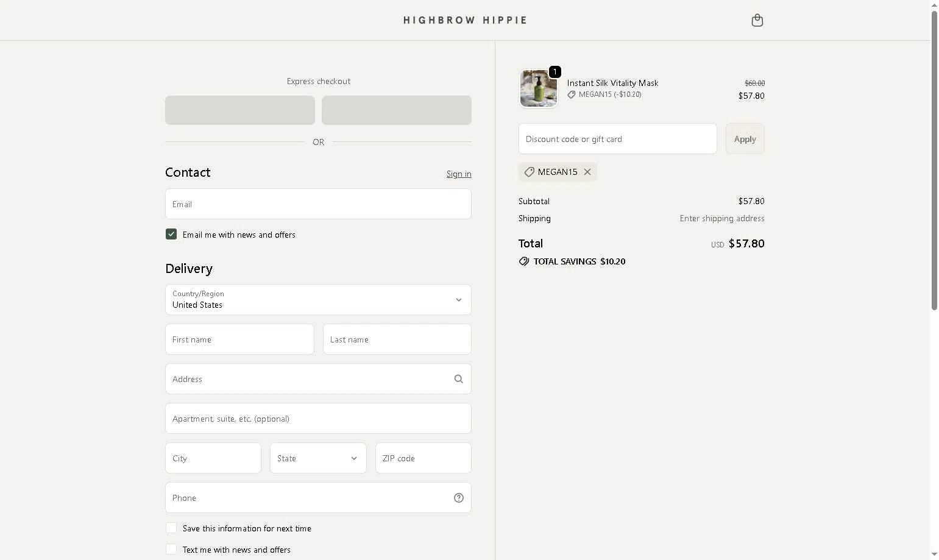Uncheck Email me with news and offers
Screen dimensions: 939x560
click(171, 234)
